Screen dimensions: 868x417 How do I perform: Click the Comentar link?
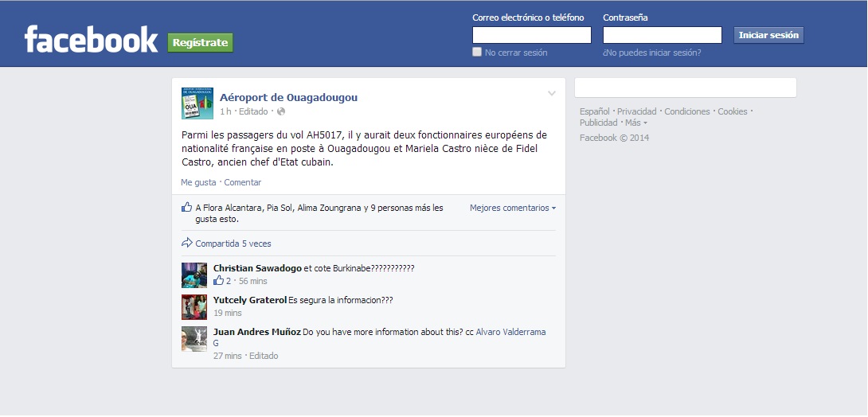(243, 182)
